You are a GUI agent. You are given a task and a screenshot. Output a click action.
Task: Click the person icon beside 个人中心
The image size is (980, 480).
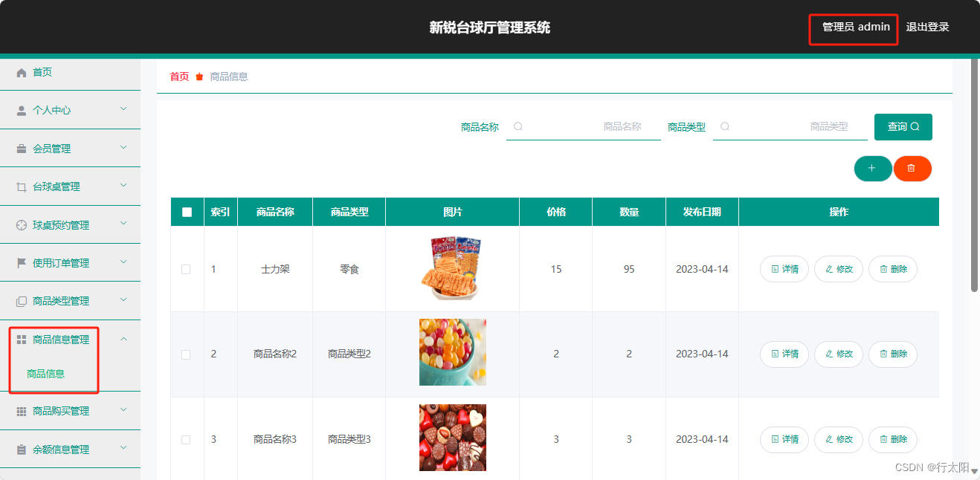(x=22, y=110)
